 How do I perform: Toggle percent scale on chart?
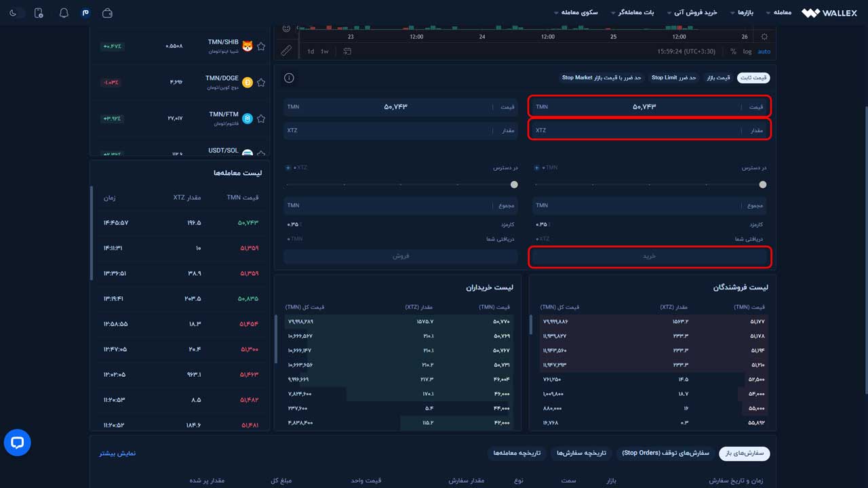733,52
